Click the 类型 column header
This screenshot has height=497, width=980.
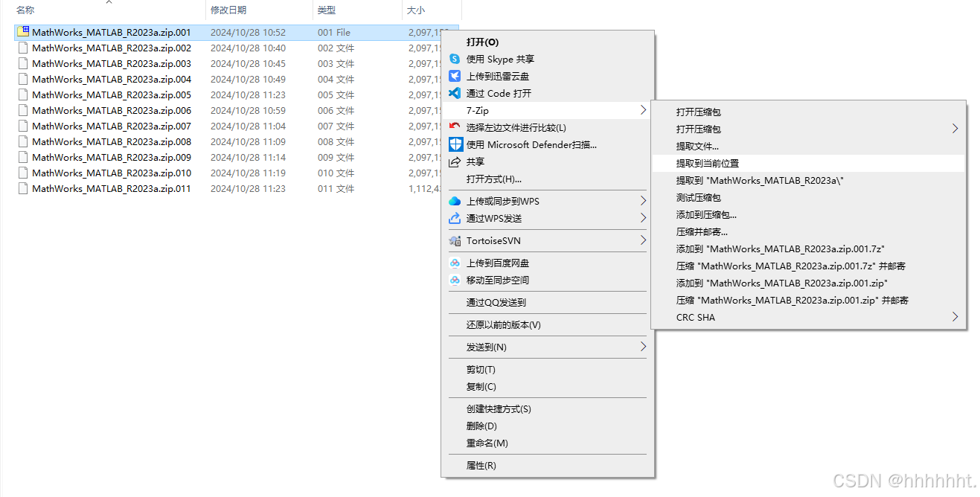tap(357, 10)
